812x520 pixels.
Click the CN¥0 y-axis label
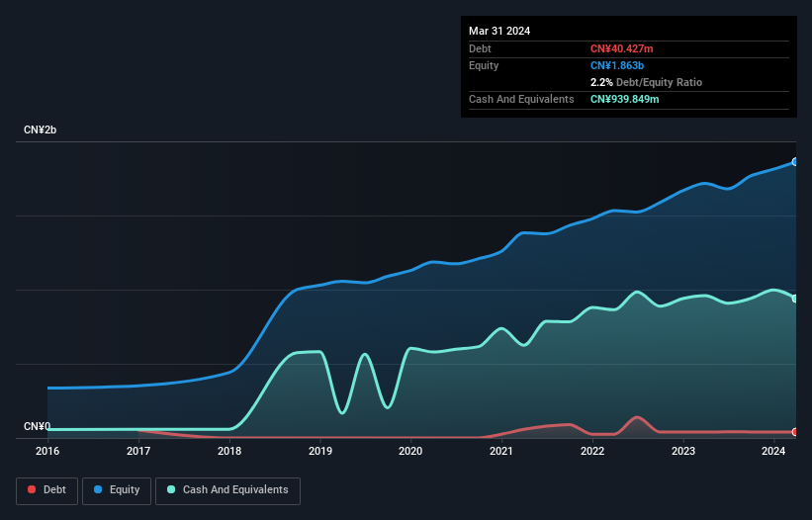point(37,426)
